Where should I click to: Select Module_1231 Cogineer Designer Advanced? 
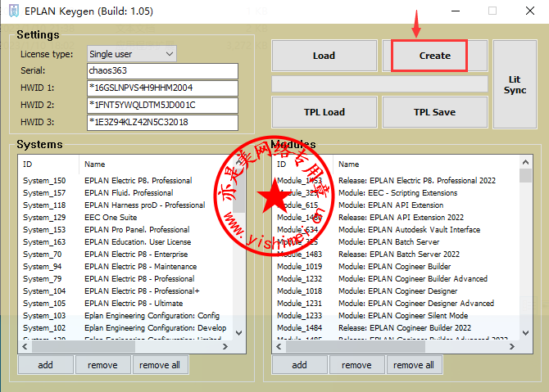396,303
